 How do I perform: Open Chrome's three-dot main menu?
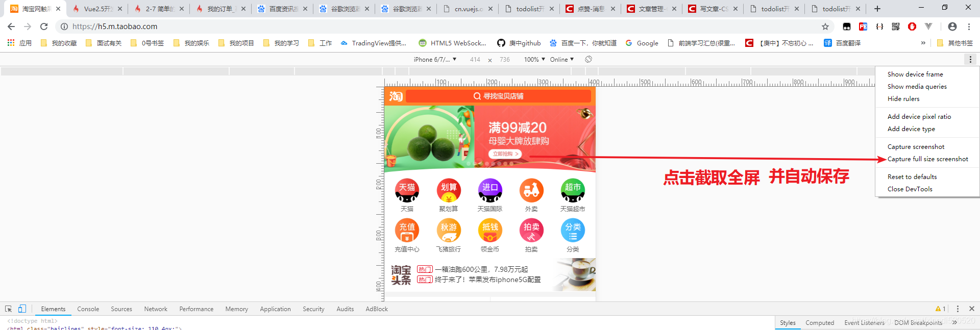tap(969, 27)
